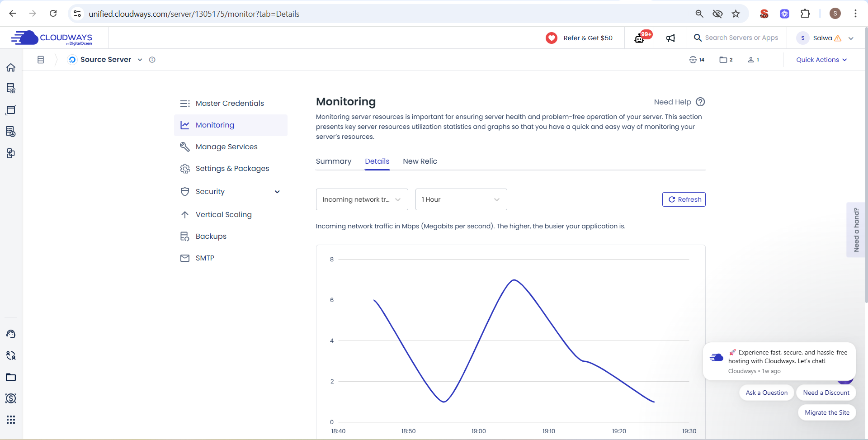Click the headset support icon in sidebar
The image size is (868, 440).
pos(11,334)
